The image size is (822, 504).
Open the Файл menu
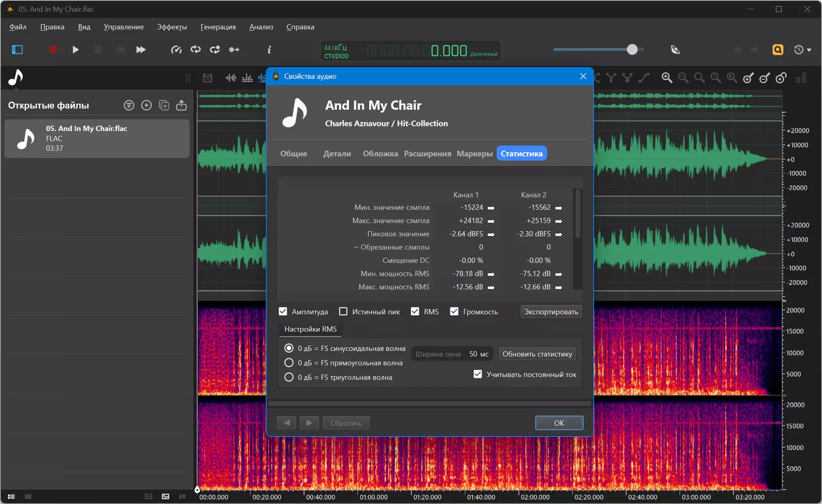(18, 27)
